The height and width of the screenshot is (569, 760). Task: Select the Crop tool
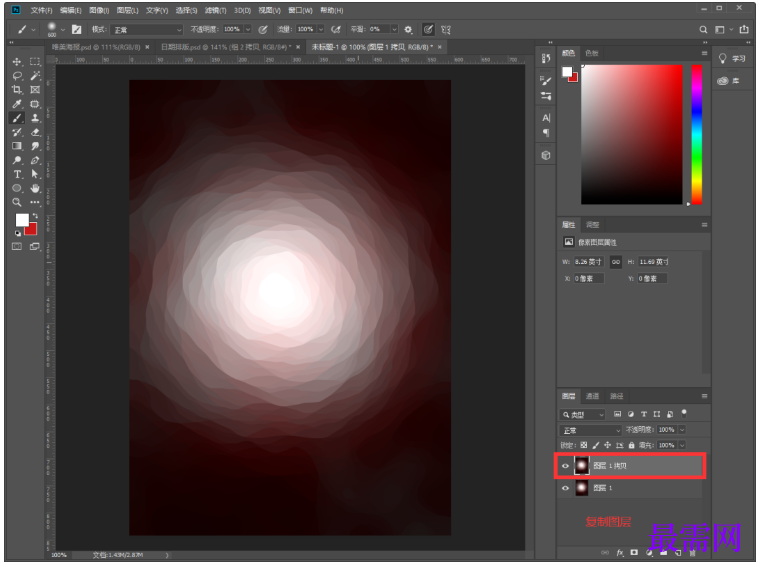click(x=17, y=90)
